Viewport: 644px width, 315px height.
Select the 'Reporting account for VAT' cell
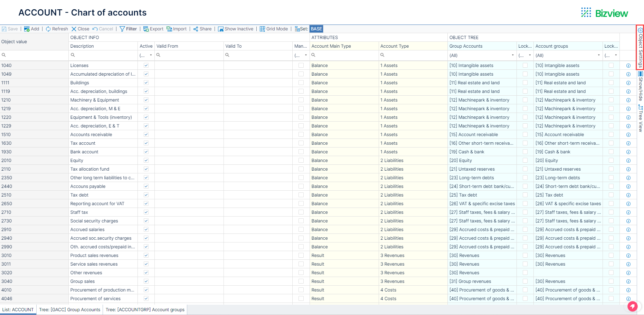[103, 204]
